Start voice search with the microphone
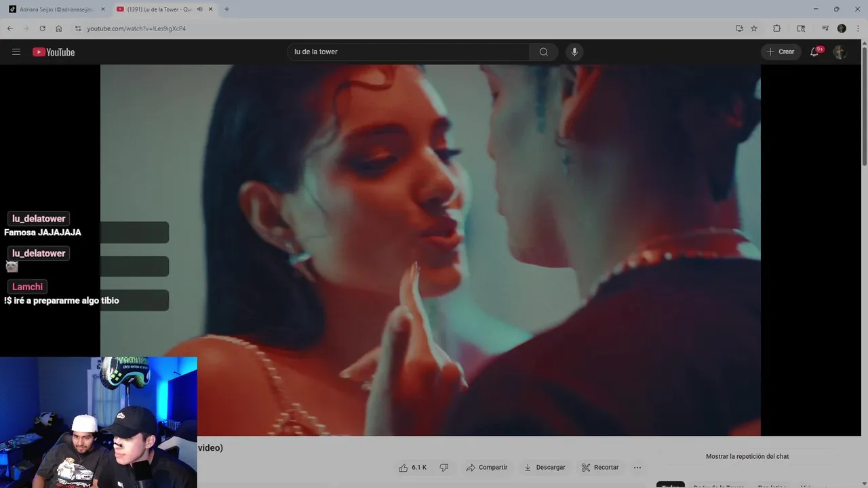868x488 pixels. tap(574, 52)
